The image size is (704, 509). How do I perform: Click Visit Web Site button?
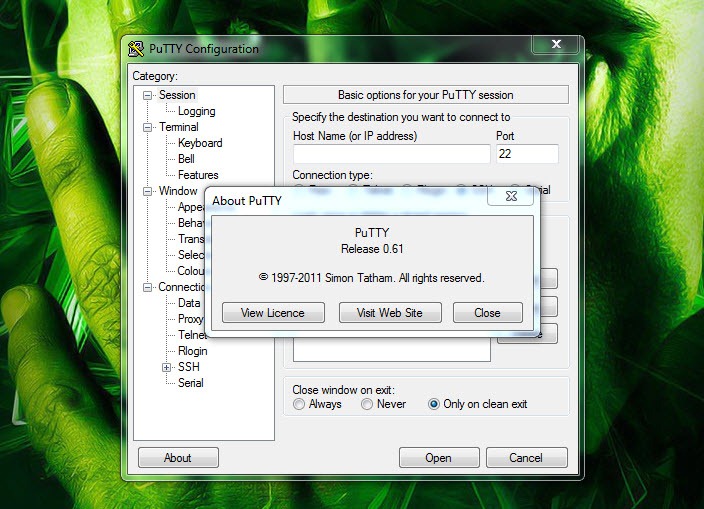coord(390,312)
